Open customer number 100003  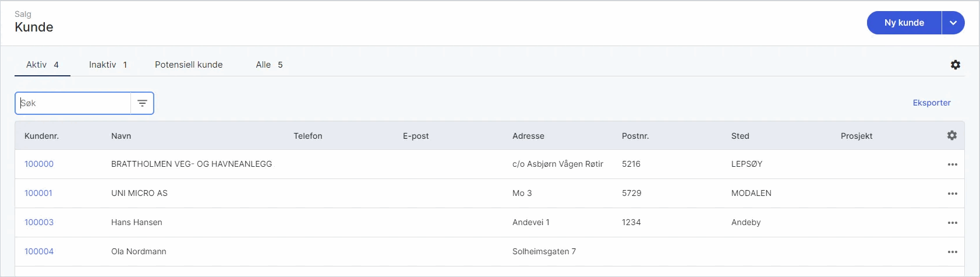[x=39, y=222]
